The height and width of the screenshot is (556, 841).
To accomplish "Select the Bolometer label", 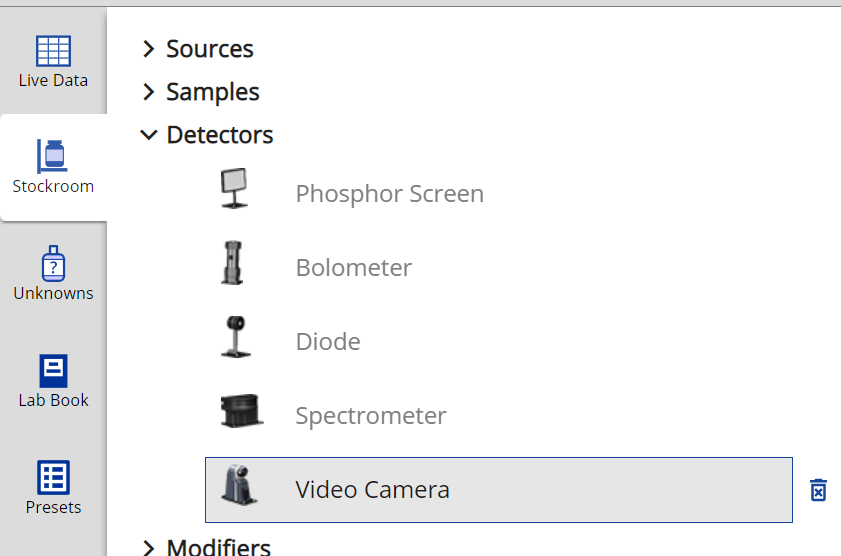I will [x=353, y=268].
